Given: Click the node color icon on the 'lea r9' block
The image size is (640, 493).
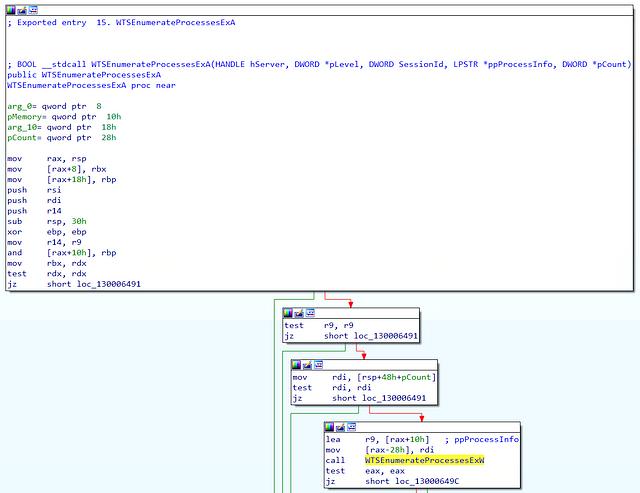Looking at the screenshot, I should coord(329,427).
